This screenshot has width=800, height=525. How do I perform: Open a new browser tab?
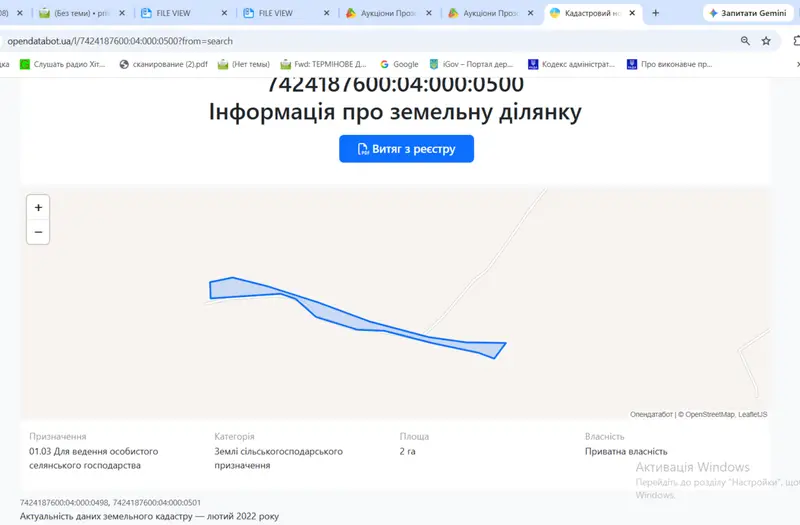(x=656, y=13)
